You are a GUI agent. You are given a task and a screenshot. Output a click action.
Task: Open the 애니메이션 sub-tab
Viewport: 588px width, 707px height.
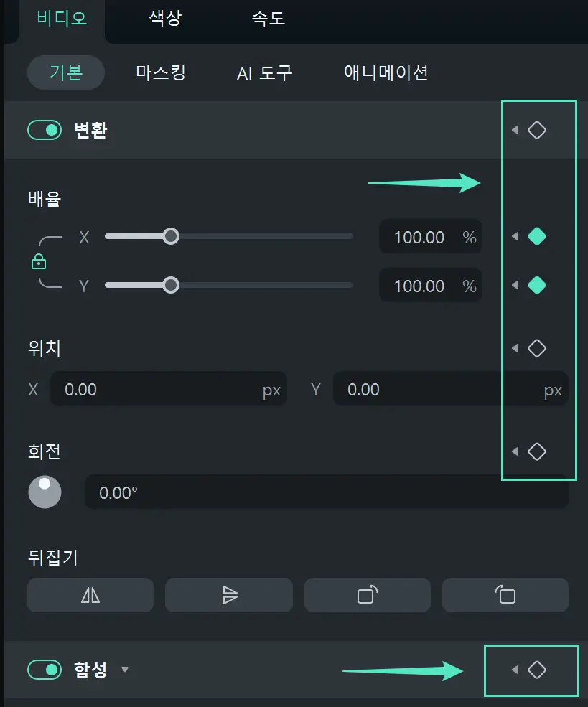pos(386,72)
